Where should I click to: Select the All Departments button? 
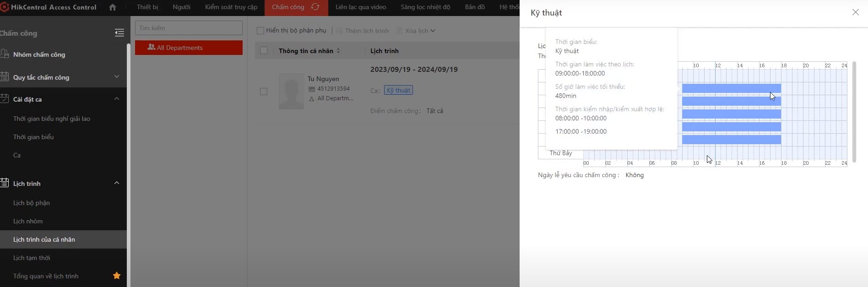coord(189,48)
